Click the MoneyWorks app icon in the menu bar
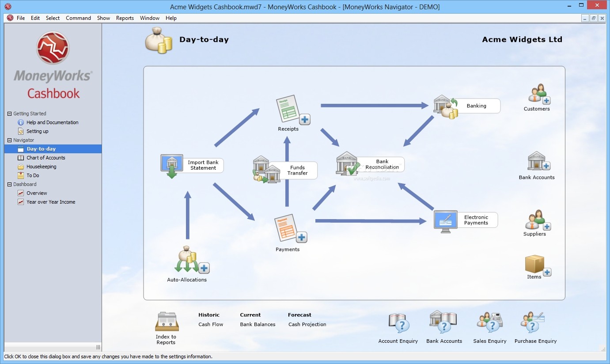610x364 pixels. coord(10,18)
